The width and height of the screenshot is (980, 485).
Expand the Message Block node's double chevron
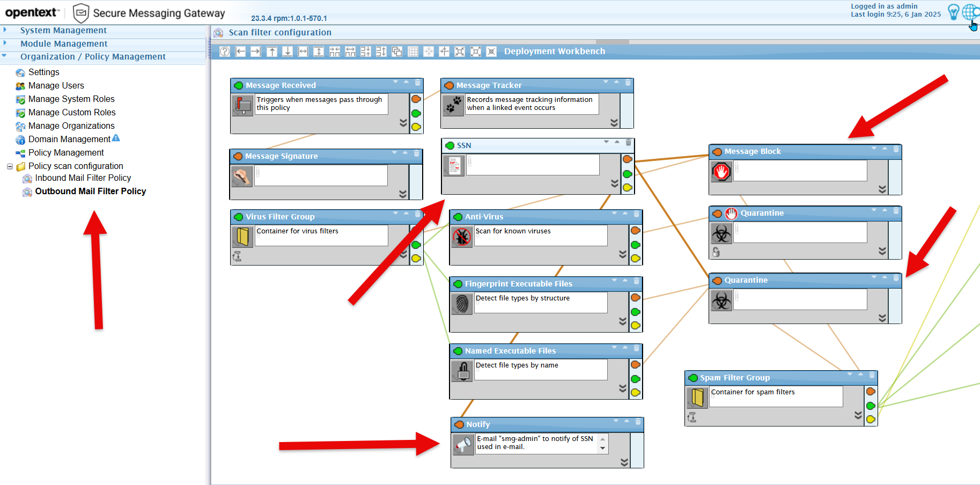tap(882, 189)
